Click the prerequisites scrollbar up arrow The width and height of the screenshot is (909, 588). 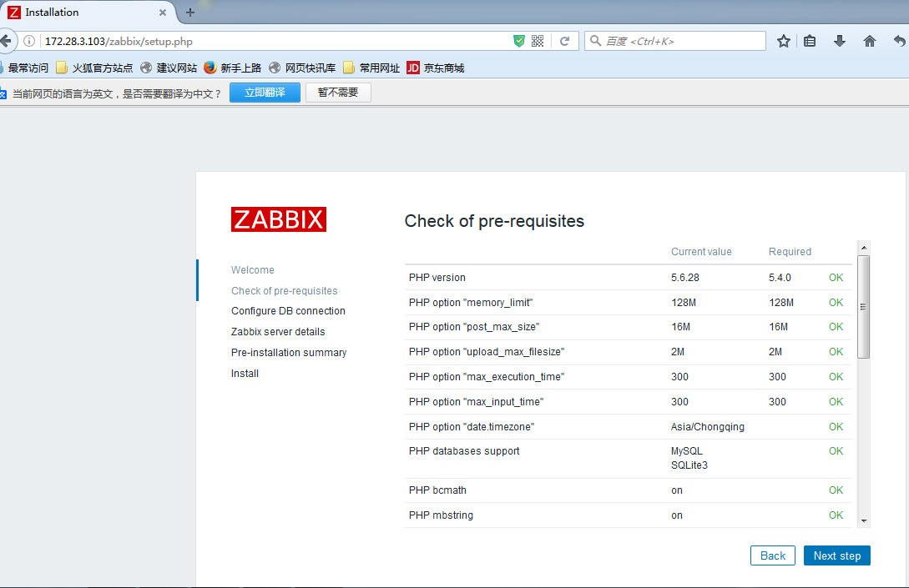[864, 248]
